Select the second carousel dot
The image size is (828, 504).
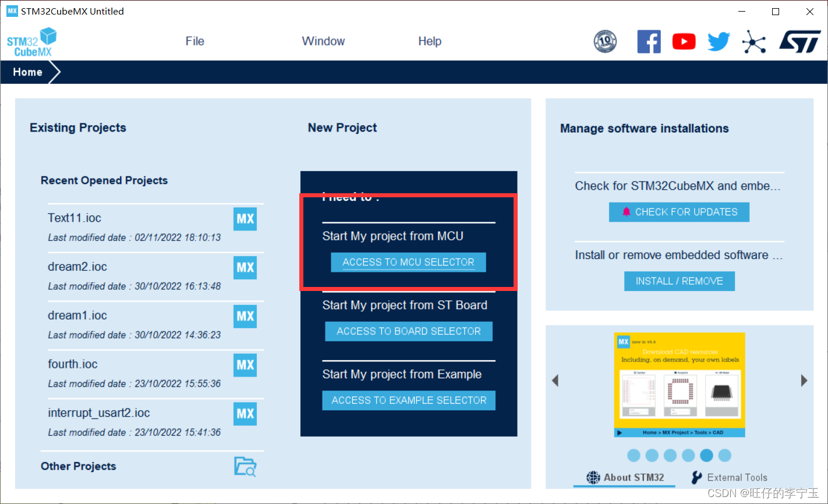[x=652, y=455]
